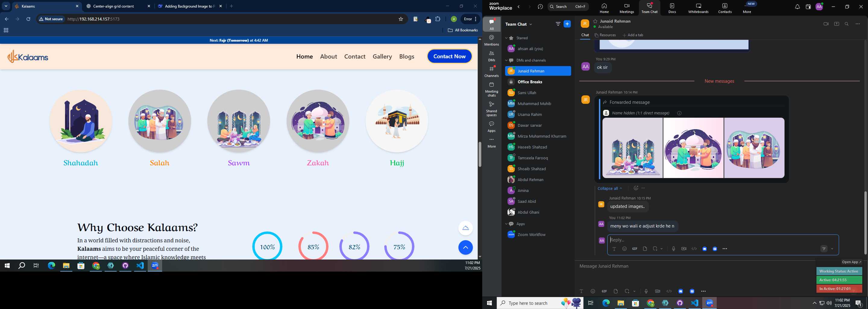
Task: Click info icon next to Name hidden
Action: tap(679, 113)
